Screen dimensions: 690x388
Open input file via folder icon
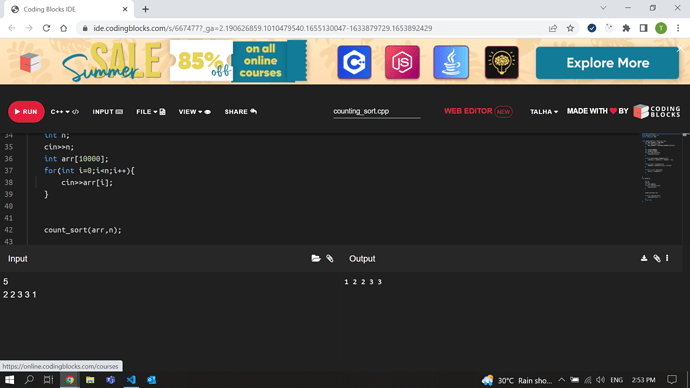click(x=316, y=258)
